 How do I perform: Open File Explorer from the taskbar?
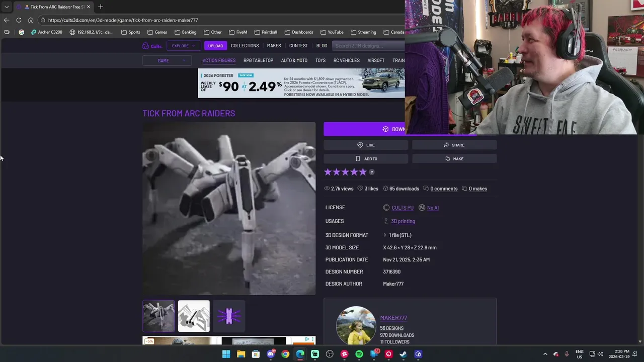241,354
